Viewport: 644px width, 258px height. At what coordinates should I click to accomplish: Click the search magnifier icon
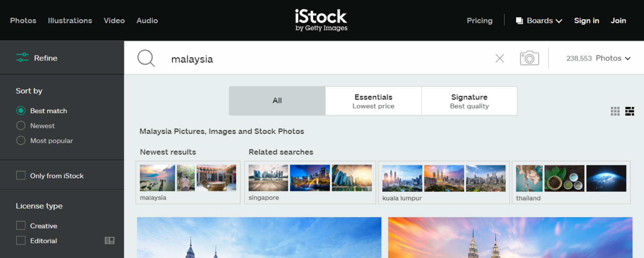click(x=146, y=58)
